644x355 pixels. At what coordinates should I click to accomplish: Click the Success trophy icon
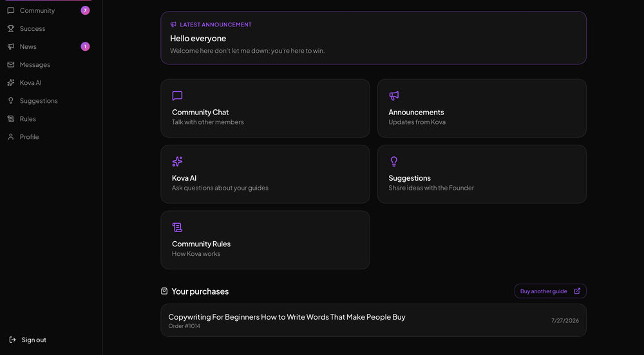pyautogui.click(x=11, y=29)
